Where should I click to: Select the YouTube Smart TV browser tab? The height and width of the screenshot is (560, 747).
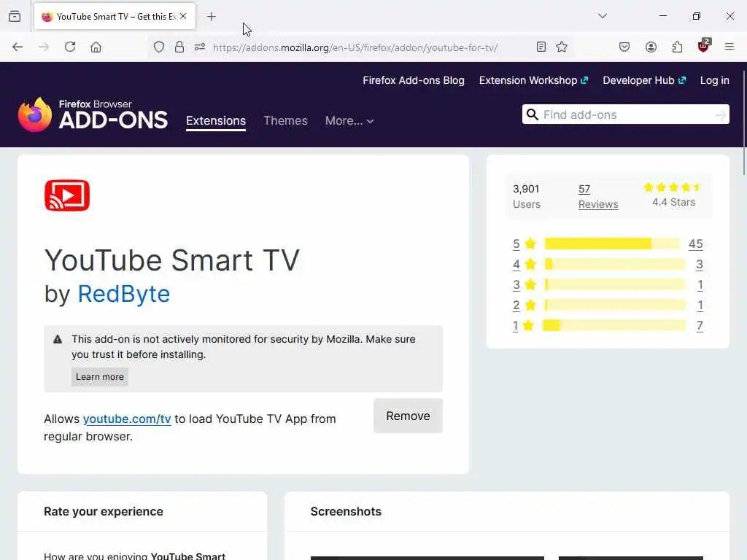[x=115, y=17]
